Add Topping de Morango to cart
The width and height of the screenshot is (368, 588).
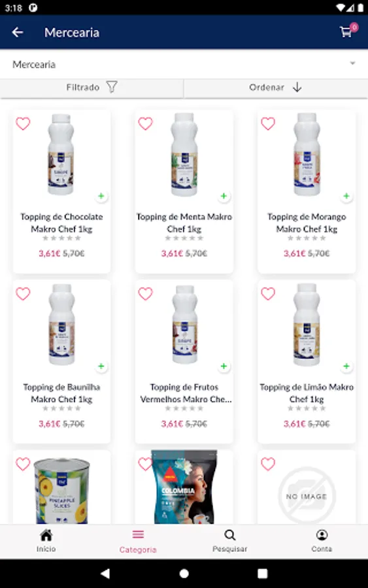pos(346,196)
